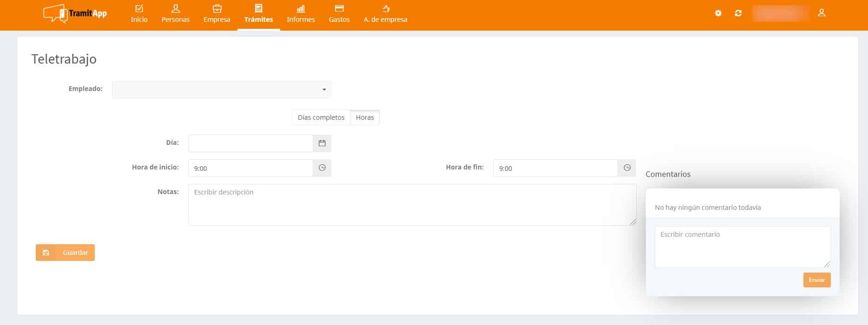Switch to the Informes section
The image size is (868, 325).
(301, 14)
